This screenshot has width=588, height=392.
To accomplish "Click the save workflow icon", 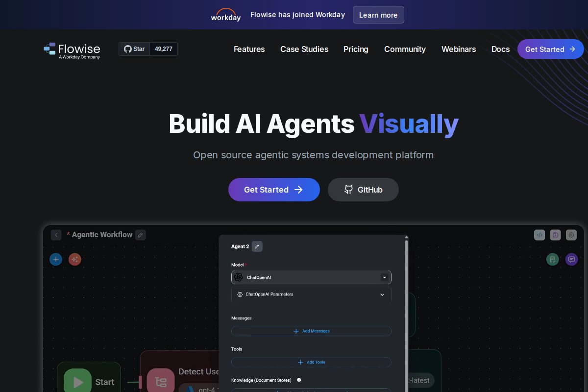I will pos(555,235).
